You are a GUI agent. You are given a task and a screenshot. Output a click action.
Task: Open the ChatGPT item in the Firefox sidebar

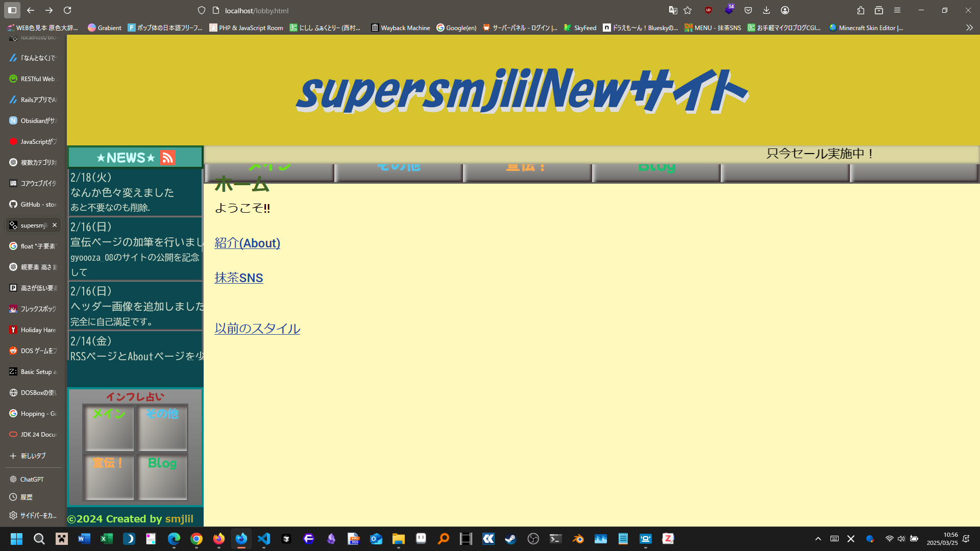tap(32, 479)
